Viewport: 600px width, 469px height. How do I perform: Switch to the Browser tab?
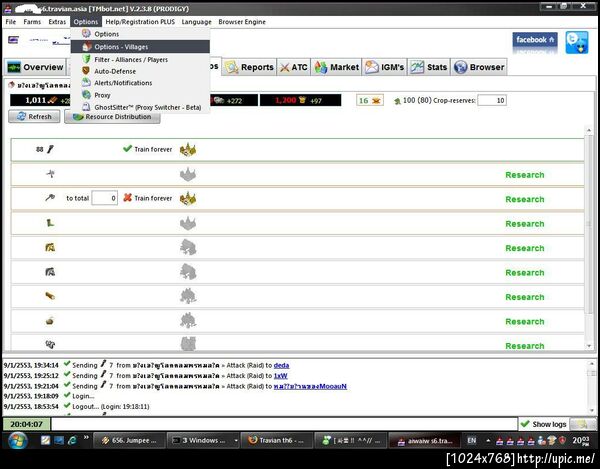479,67
